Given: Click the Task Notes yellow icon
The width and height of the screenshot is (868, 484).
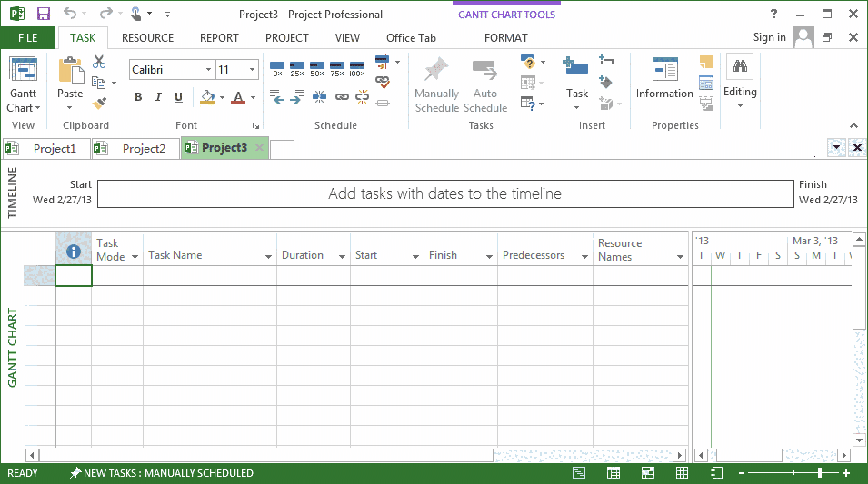Looking at the screenshot, I should click(706, 63).
